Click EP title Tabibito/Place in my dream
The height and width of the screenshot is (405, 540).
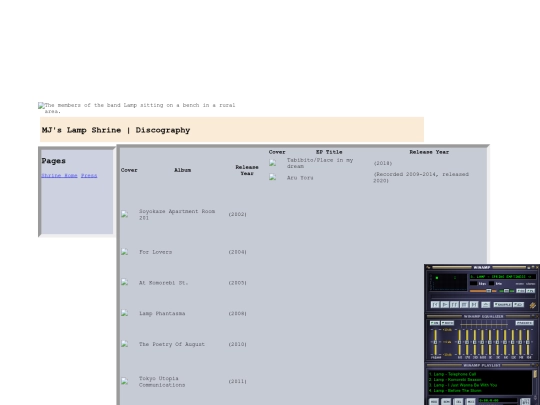[320, 163]
